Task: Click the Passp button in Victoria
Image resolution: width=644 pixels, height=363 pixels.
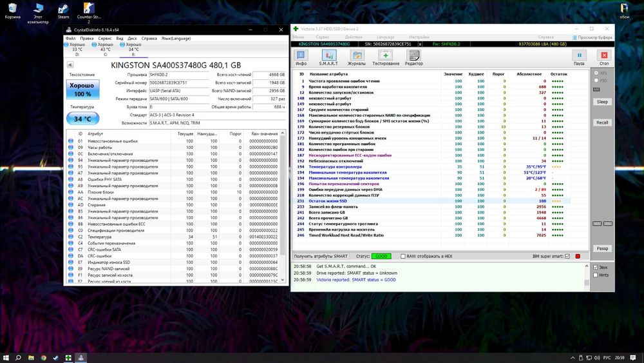Action: 602,248
